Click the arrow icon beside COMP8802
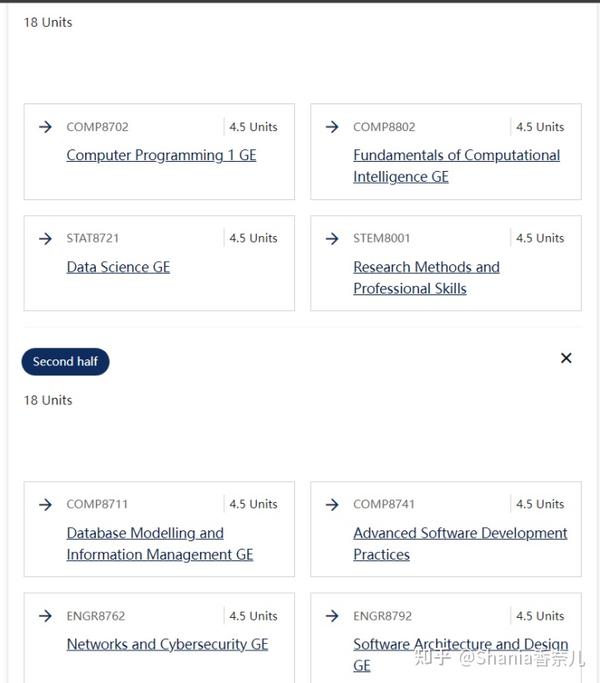 (x=332, y=127)
